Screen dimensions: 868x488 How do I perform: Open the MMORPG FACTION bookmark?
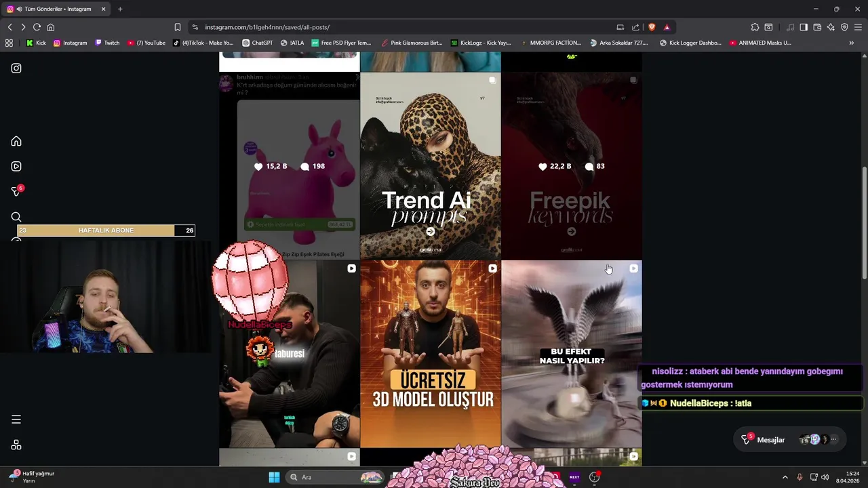[551, 43]
